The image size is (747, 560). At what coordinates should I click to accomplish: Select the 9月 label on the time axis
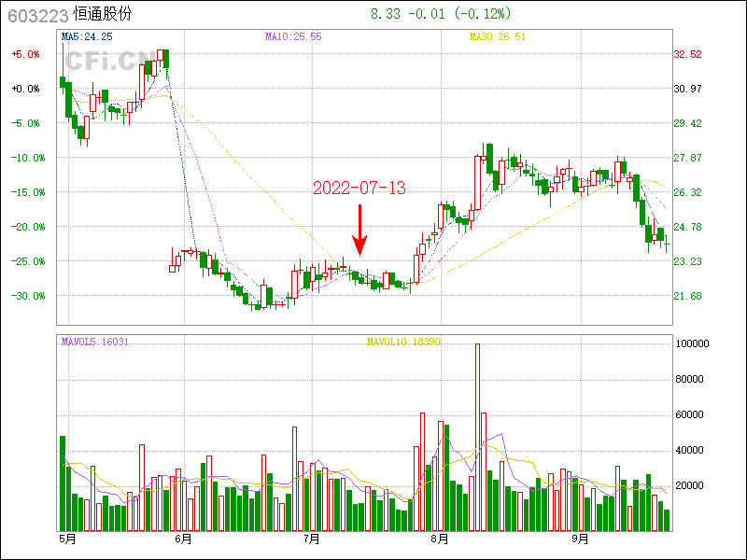(580, 539)
